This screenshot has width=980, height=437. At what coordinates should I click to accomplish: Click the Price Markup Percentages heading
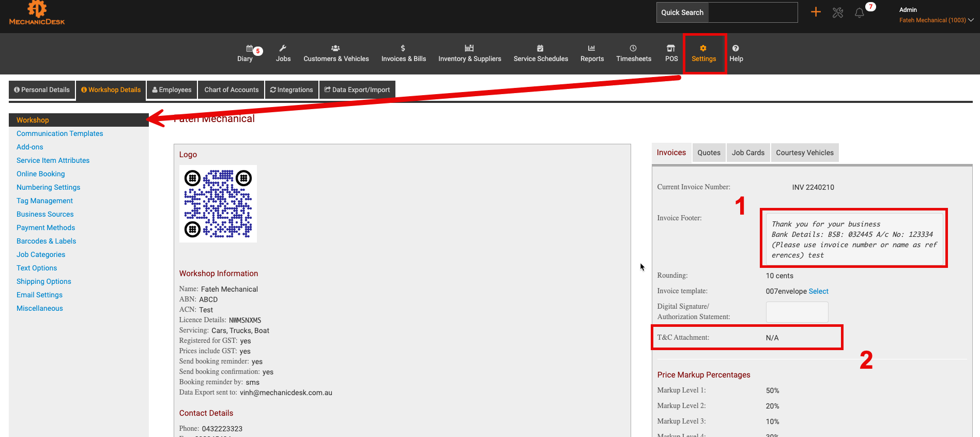click(x=704, y=375)
